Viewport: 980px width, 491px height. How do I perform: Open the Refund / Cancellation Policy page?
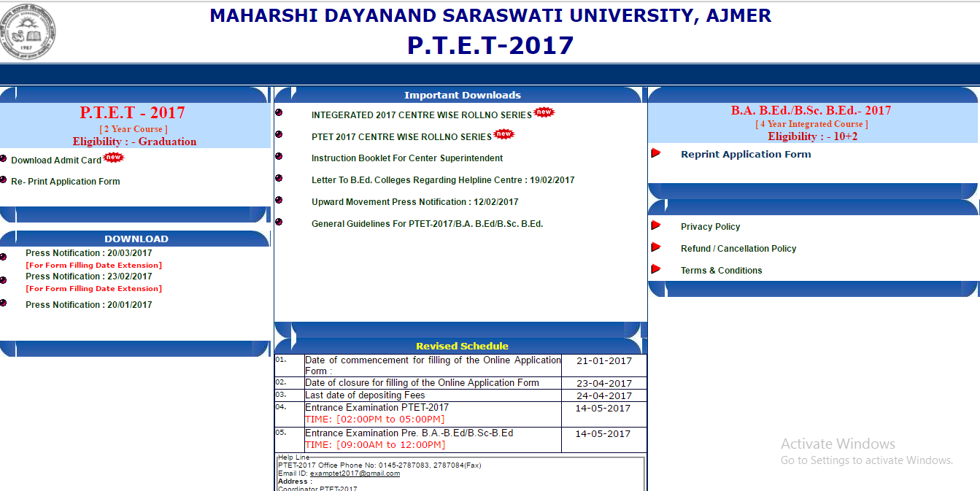coord(738,249)
